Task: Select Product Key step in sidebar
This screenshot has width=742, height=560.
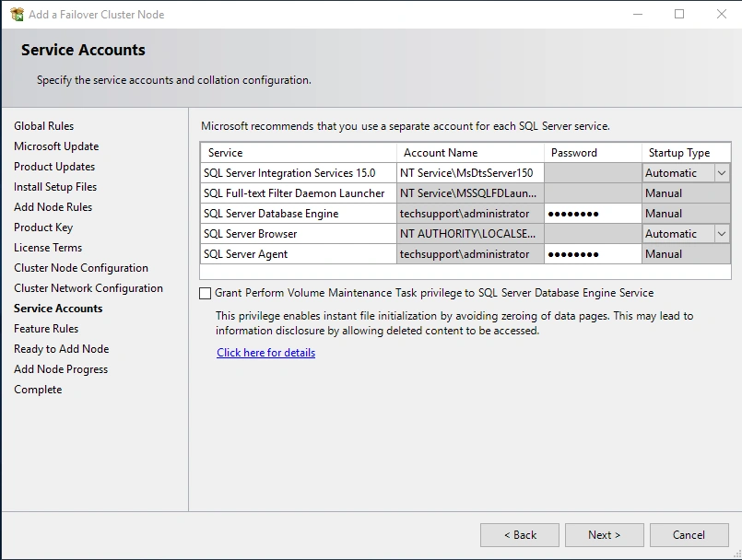Action: click(x=43, y=227)
